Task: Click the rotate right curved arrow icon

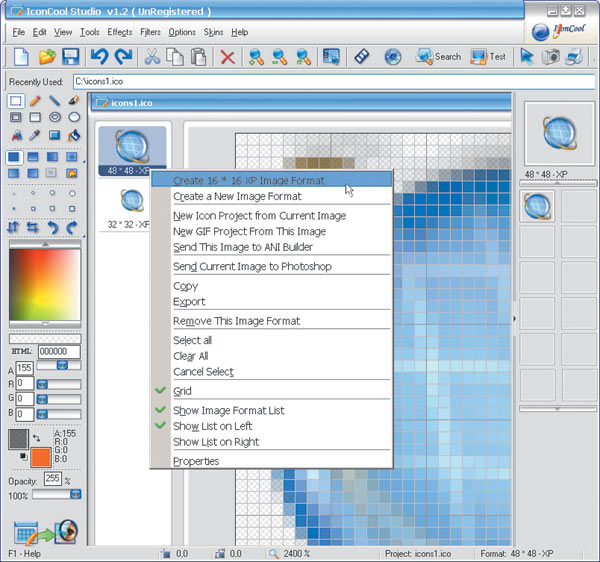Action: pos(72,227)
